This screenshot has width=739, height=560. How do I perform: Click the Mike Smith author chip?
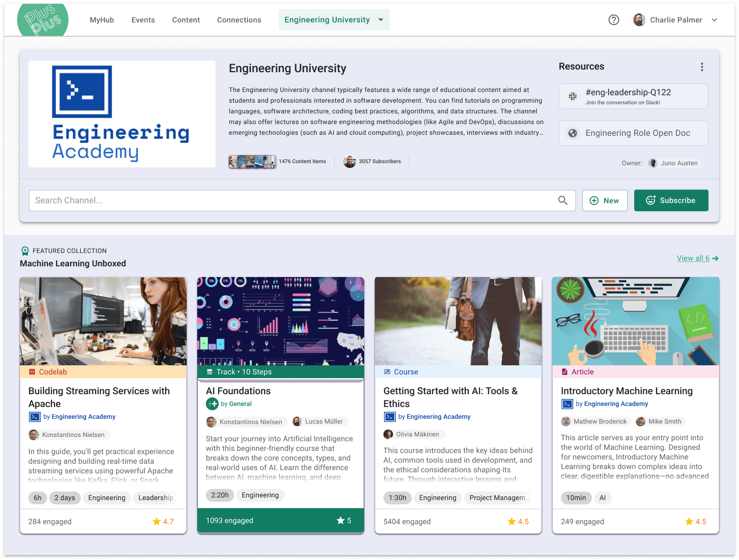660,421
